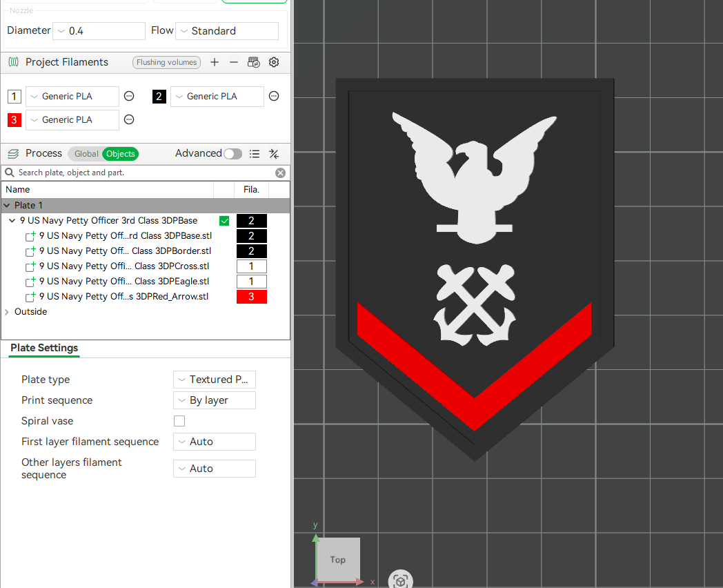
Task: Select the Objects process tab
Action: [x=119, y=154]
